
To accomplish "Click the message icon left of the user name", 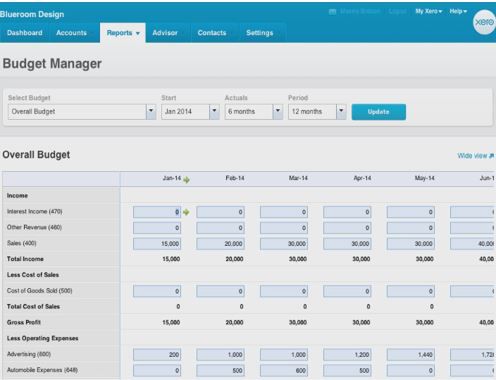I will point(332,12).
